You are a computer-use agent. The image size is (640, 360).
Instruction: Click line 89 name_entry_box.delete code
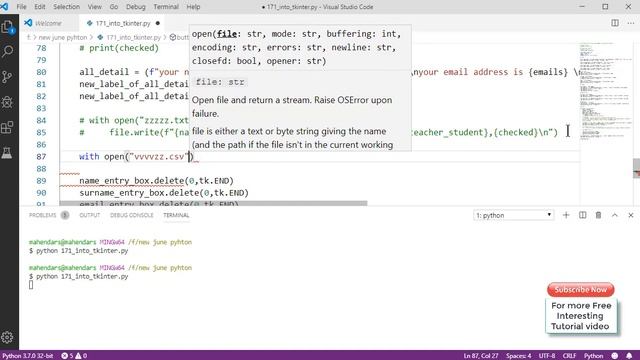[x=156, y=180]
